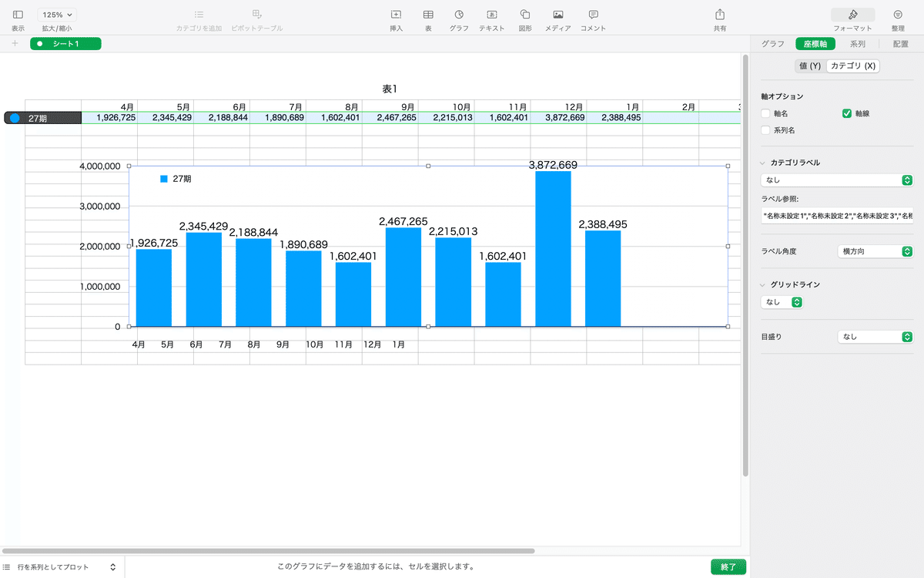
Task: Select table cell 2,345,429 under 5月
Action: coord(166,118)
